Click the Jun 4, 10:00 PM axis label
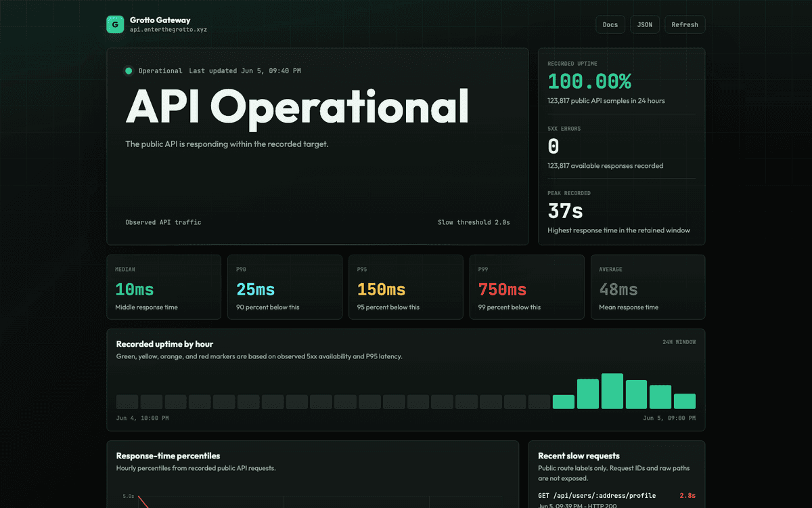The image size is (812, 508). click(x=143, y=418)
